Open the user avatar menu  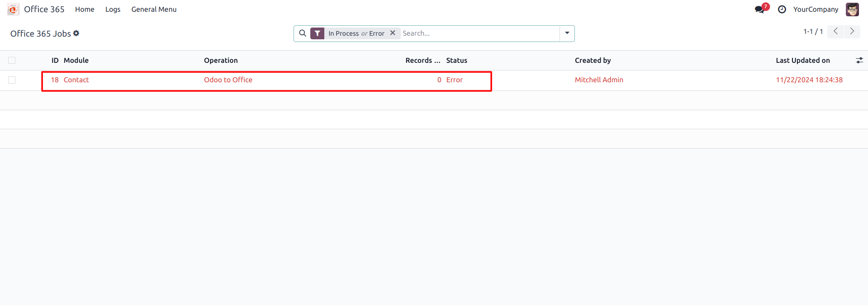[852, 9]
